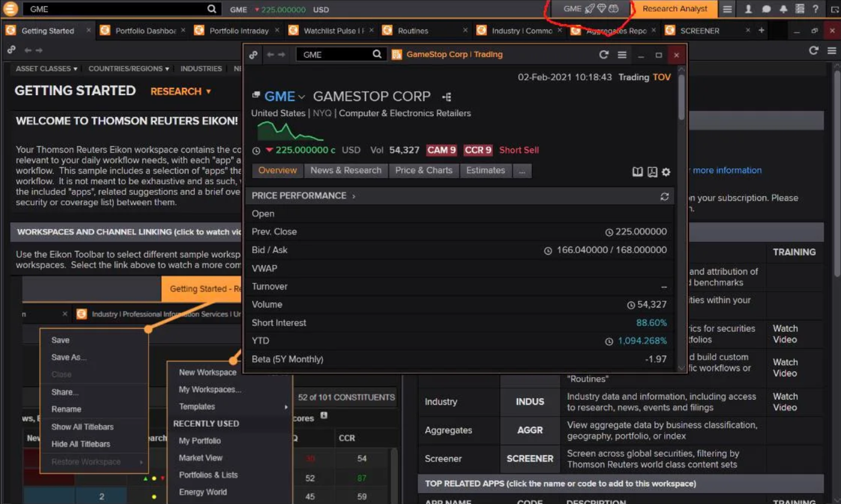Click the Research Analyst workspace button
Screen dimensions: 841x504
[x=674, y=9]
